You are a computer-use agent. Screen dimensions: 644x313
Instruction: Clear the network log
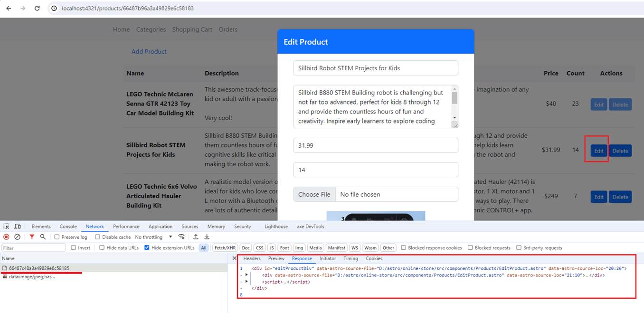[18, 237]
